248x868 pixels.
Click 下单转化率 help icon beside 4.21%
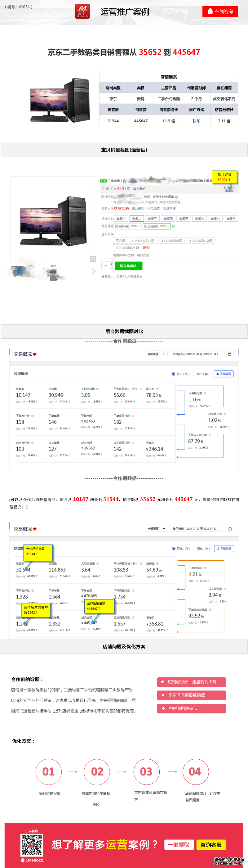[205, 568]
